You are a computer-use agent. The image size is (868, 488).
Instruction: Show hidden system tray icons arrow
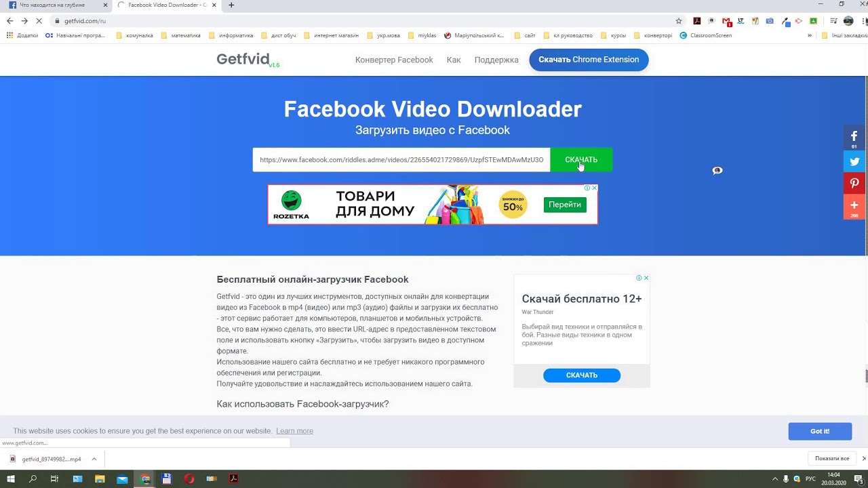coord(774,479)
